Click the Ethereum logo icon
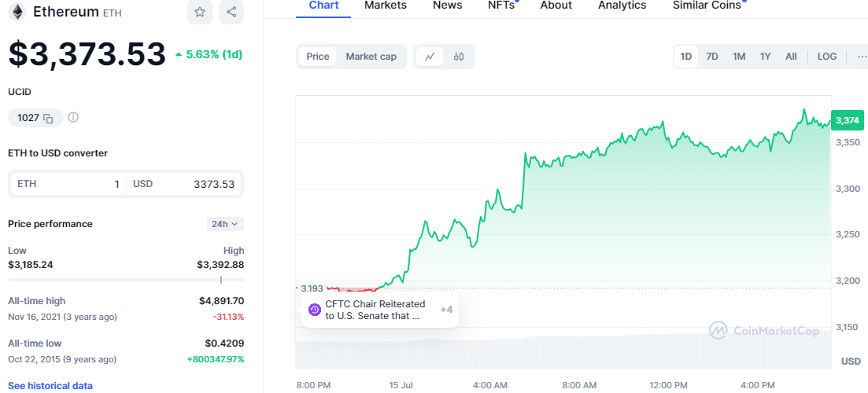 [x=18, y=12]
